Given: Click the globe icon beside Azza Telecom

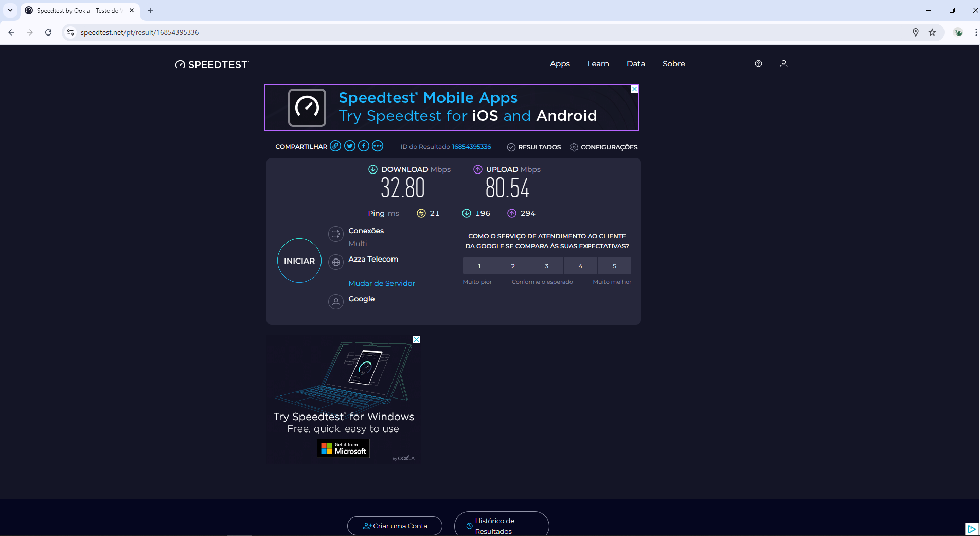Looking at the screenshot, I should coord(336,263).
